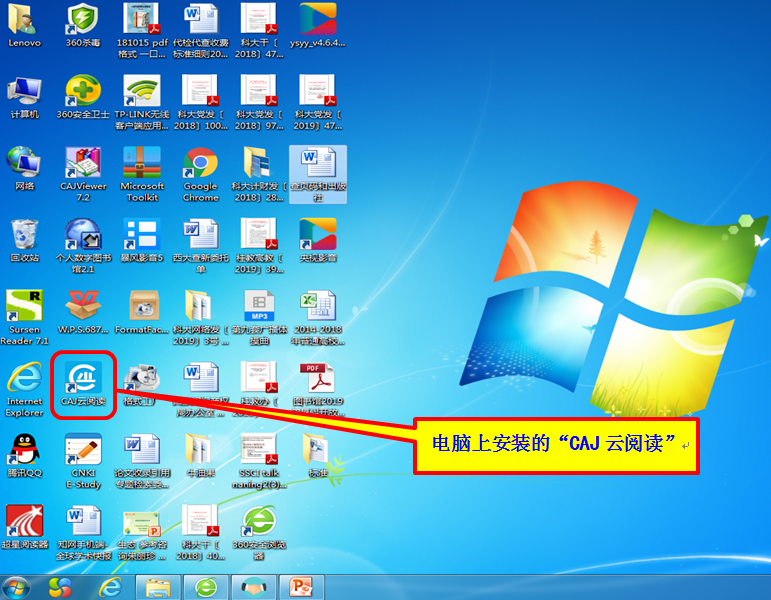This screenshot has width=771, height=600.
Task: Open the Excel file 2014-2018
Action: click(318, 318)
